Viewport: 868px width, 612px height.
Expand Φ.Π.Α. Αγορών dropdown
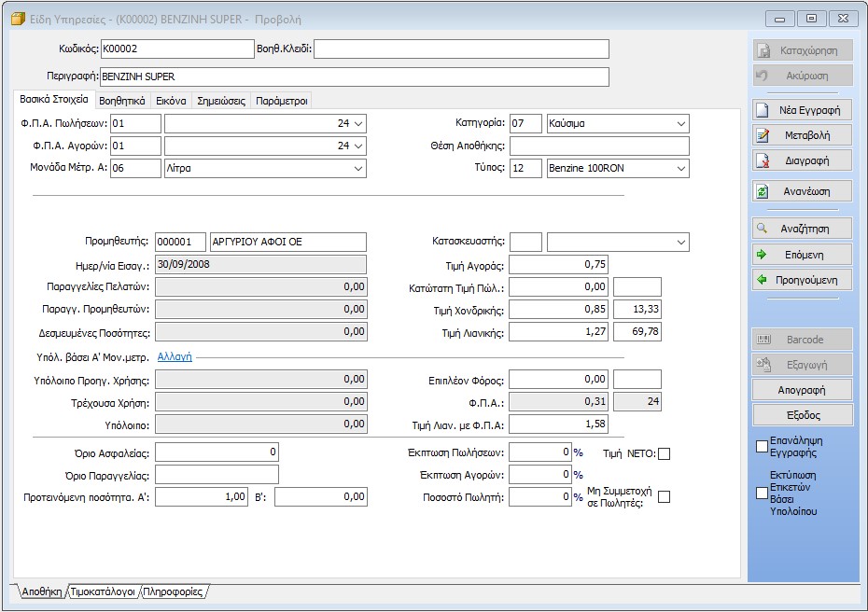(x=358, y=146)
